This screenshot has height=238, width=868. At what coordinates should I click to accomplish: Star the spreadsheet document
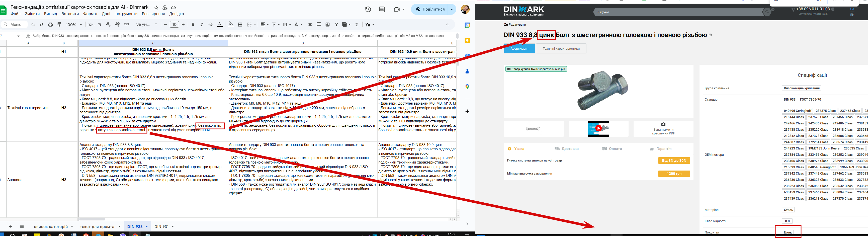coord(156,8)
